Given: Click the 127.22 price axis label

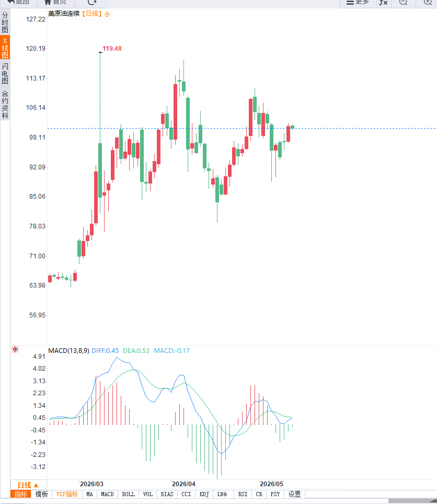Looking at the screenshot, I should (36, 19).
